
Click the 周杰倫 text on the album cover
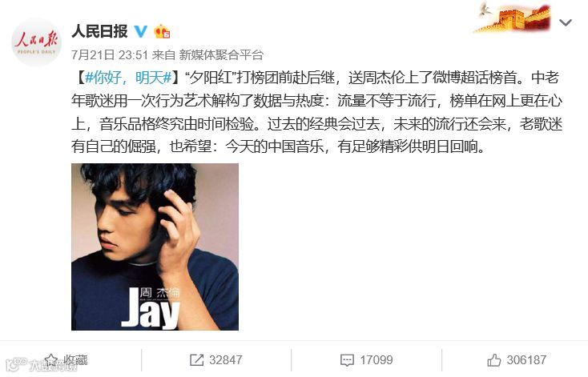pos(159,292)
